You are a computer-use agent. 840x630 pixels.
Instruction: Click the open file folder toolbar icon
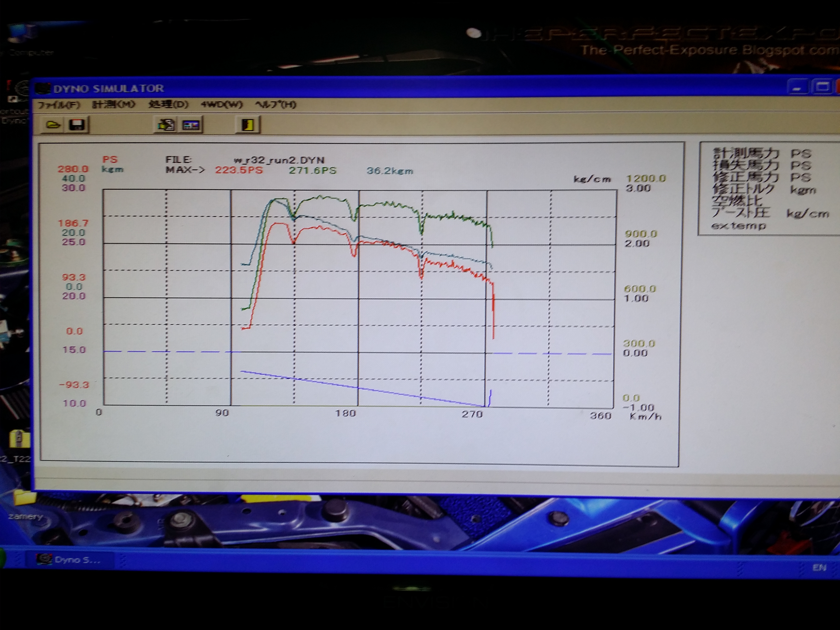click(x=53, y=125)
